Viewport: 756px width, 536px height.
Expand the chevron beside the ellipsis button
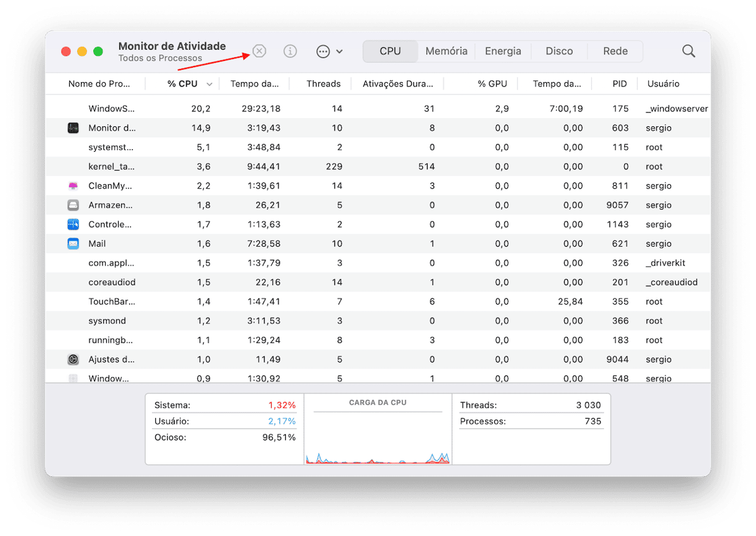[x=339, y=52]
